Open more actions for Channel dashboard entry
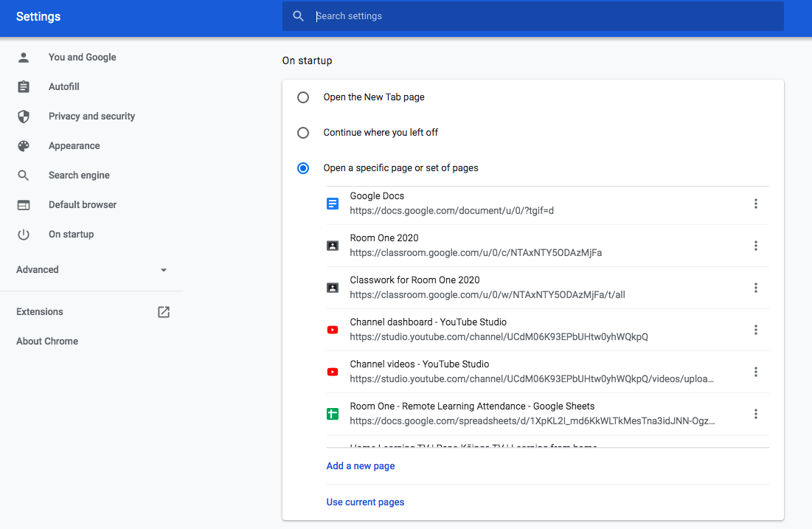 click(x=755, y=330)
